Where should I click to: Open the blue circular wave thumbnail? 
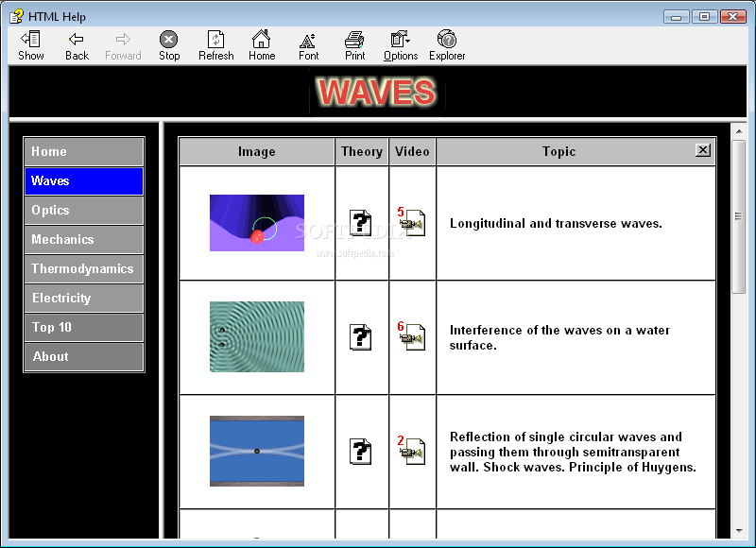[x=256, y=451]
